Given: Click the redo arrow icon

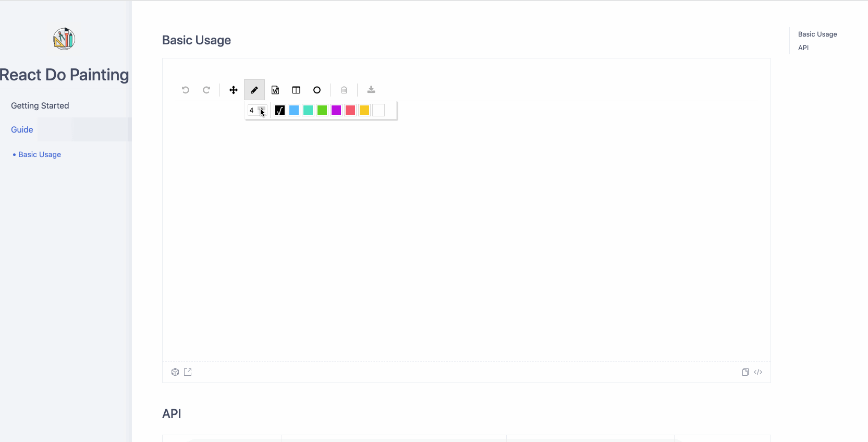Looking at the screenshot, I should [206, 90].
